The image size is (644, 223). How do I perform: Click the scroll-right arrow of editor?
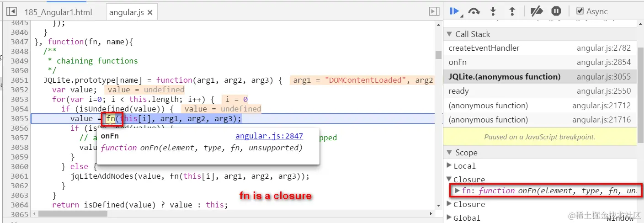click(431, 213)
